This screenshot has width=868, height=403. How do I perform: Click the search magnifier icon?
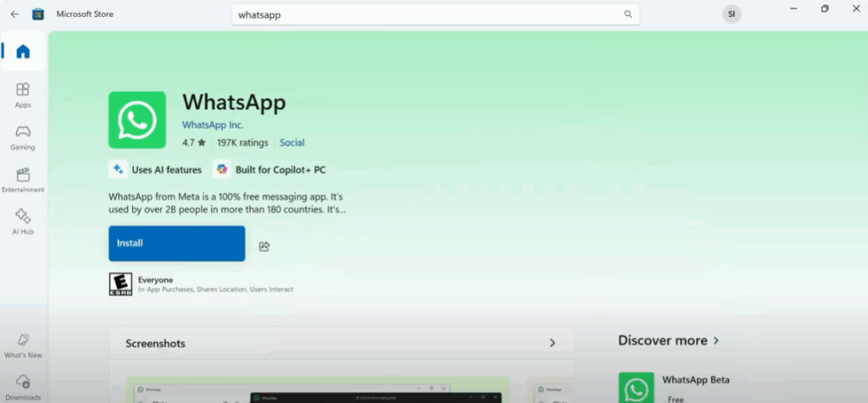point(628,14)
